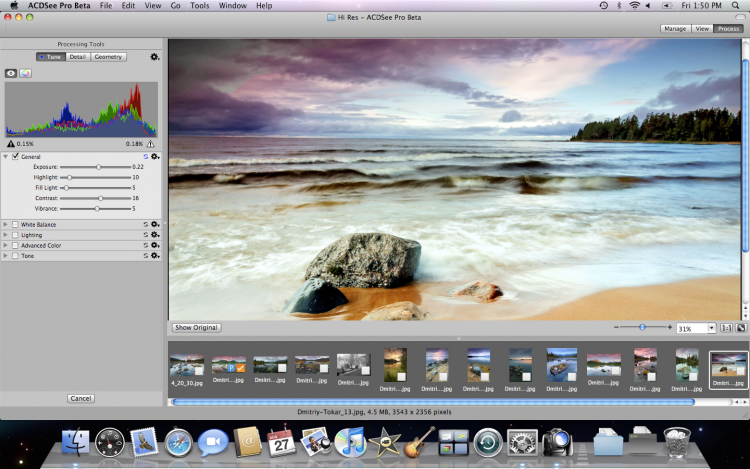Enable the White Balance checkbox
The width and height of the screenshot is (750, 469).
coord(16,225)
